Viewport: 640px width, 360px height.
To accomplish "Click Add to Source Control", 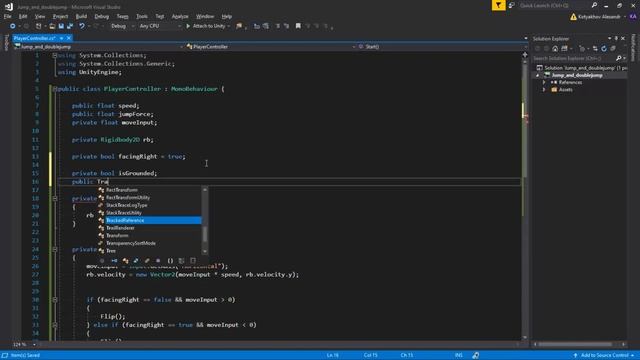I will pos(604,356).
